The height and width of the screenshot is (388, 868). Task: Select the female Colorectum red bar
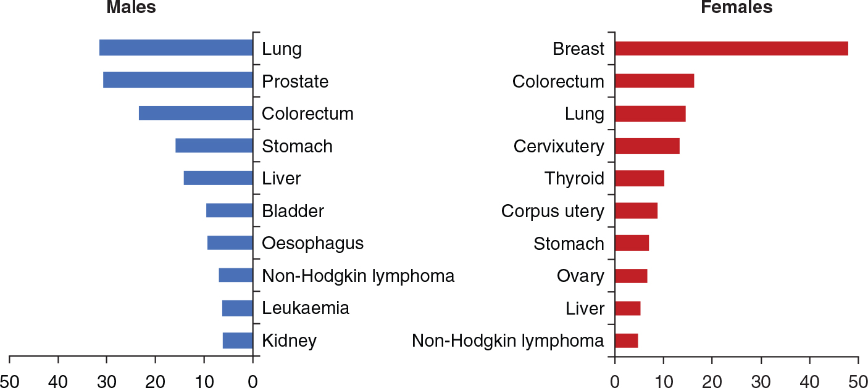654,81
